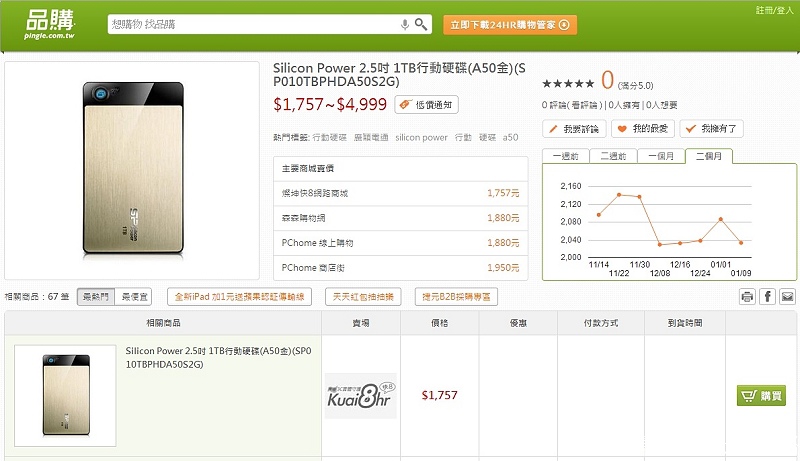Click the five-star rating icons
Screen dimensions: 800x461
point(568,83)
